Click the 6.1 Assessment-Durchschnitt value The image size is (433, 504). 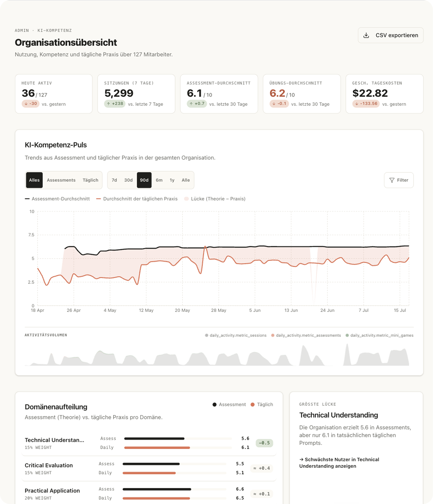click(x=194, y=93)
